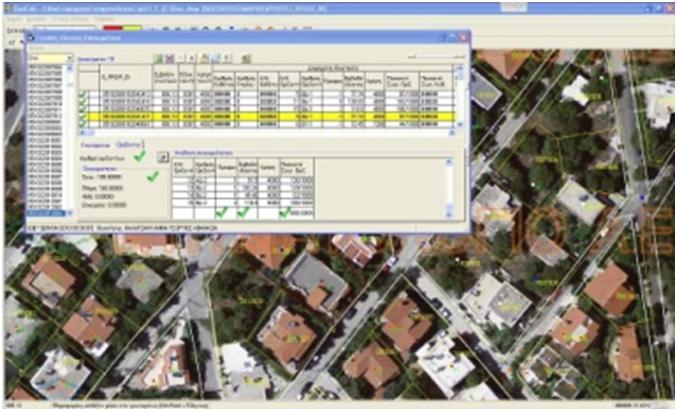677x411 pixels.
Task: Toggle the green checkmark in first table row
Action: click(x=83, y=95)
